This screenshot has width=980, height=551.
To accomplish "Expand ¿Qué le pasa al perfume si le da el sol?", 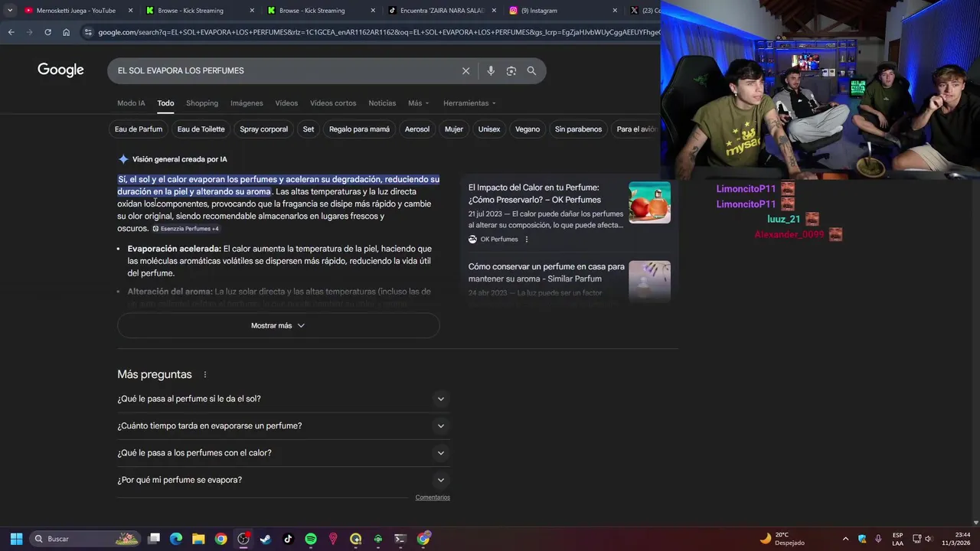I will coord(283,399).
